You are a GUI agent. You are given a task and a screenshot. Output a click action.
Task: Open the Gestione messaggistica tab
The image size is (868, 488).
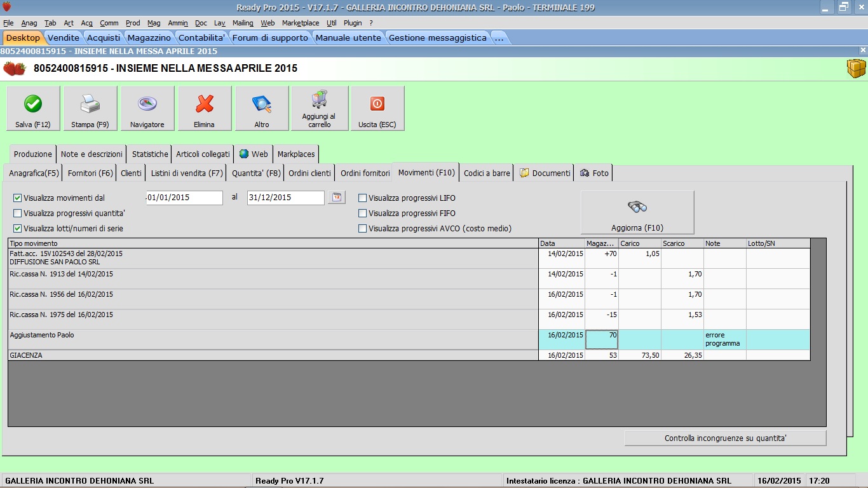[438, 37]
